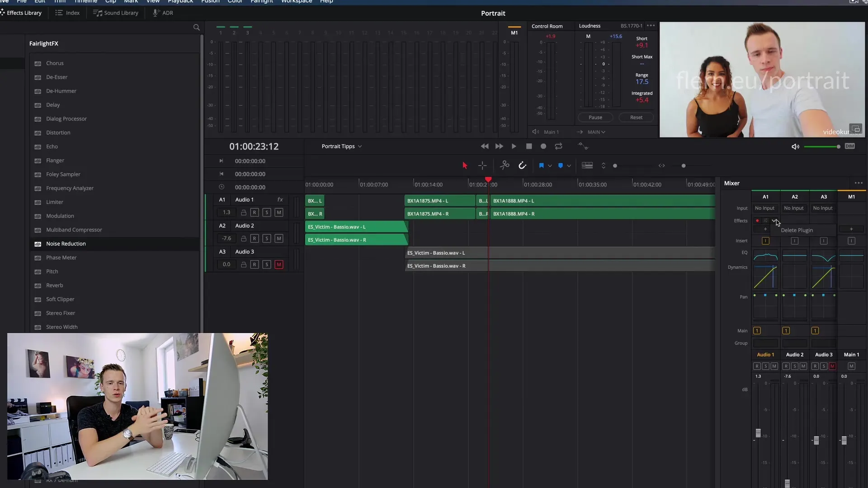Click the Audio 2 volume value -7.6
Viewport: 868px width, 488px height.
[x=226, y=238]
